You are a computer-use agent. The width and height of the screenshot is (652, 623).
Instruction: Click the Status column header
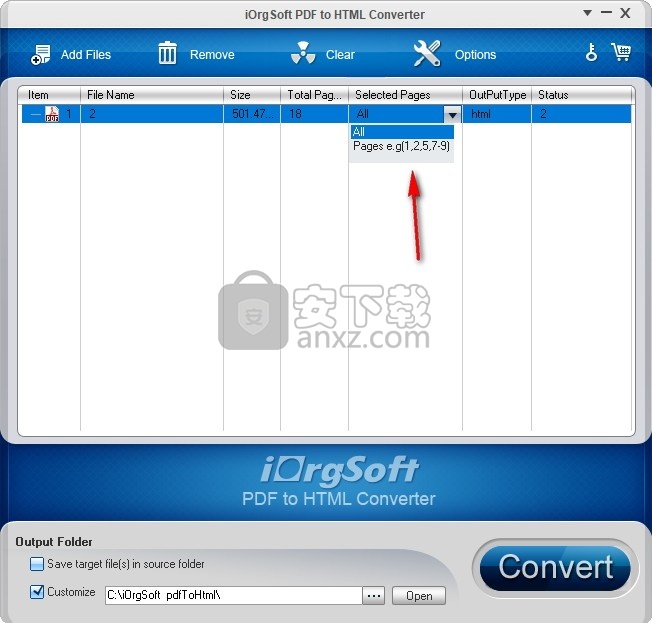(581, 95)
